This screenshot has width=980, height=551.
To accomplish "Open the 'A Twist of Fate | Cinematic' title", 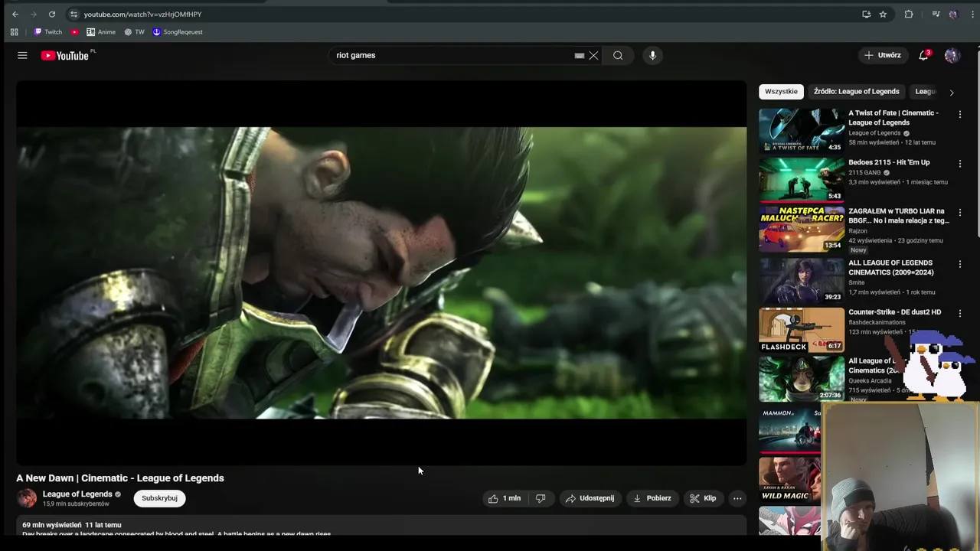I will [x=893, y=117].
